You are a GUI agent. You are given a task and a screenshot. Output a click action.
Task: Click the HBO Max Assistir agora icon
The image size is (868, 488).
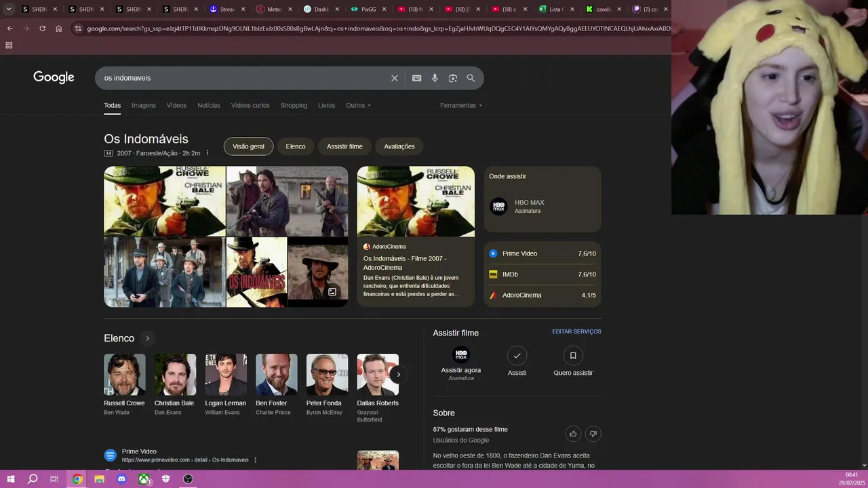tap(461, 354)
